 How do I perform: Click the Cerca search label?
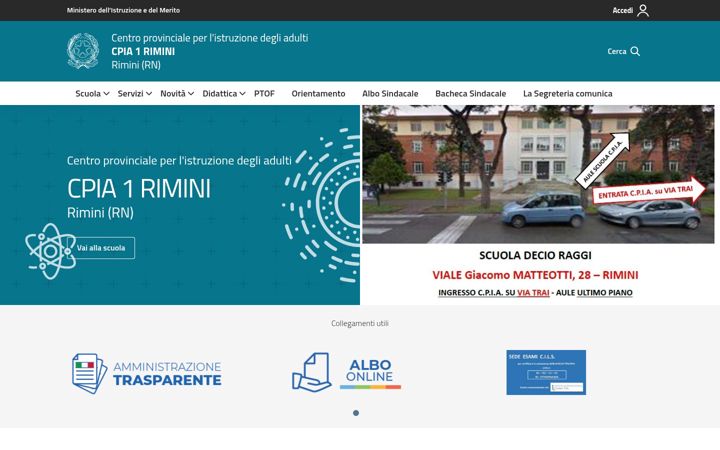point(617,51)
